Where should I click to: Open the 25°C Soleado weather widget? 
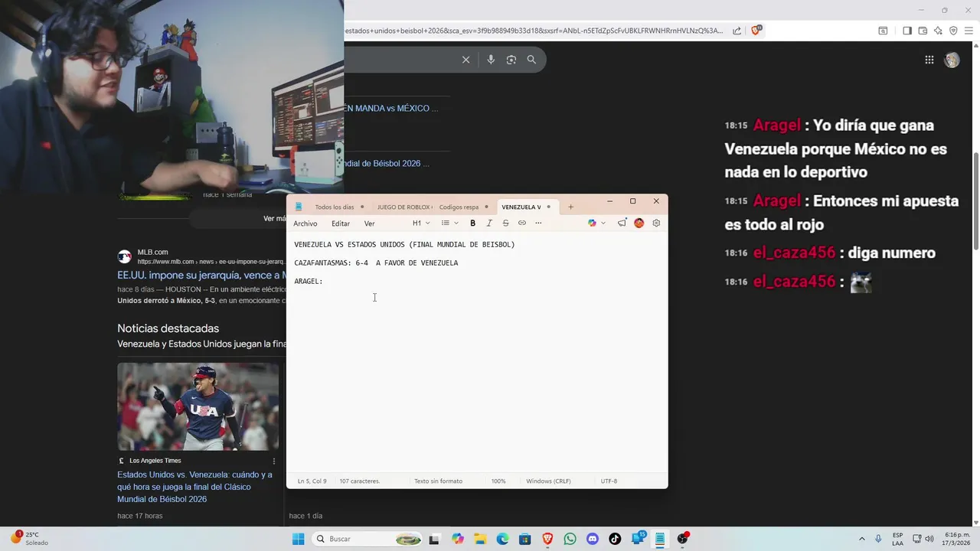click(29, 539)
